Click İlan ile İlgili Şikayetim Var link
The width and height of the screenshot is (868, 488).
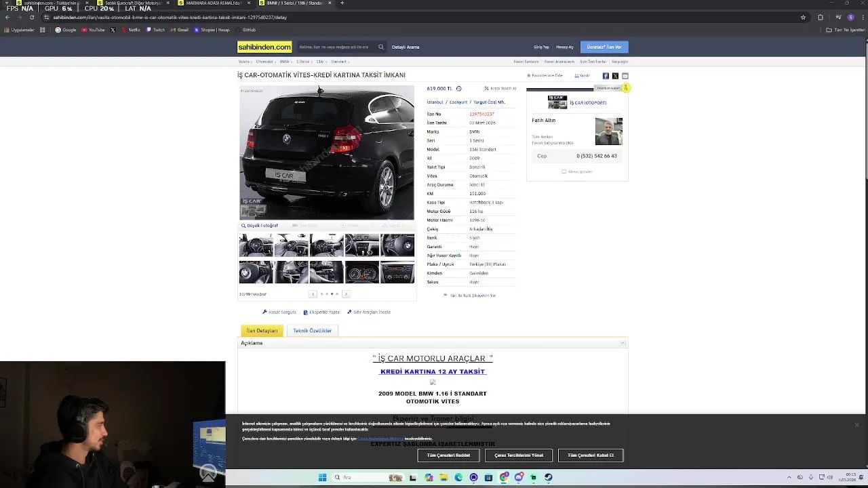(470, 296)
